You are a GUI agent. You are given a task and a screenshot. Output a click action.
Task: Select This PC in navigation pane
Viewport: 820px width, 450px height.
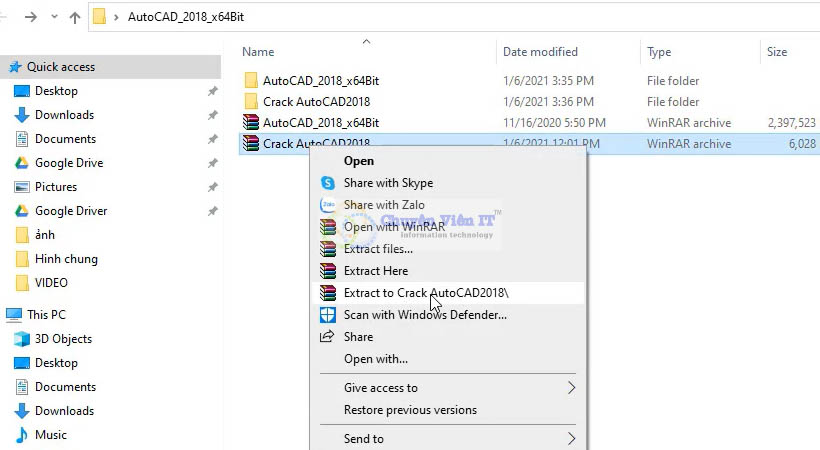(x=46, y=315)
